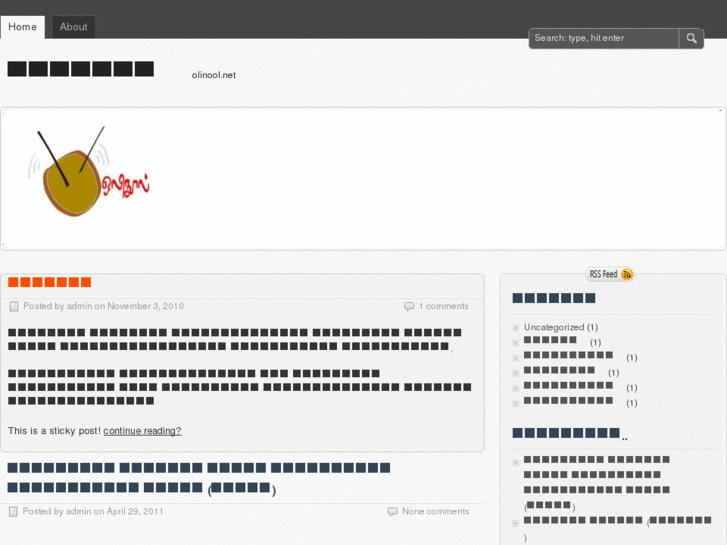Image resolution: width=727 pixels, height=545 pixels.
Task: Click the page icon beside April 29 post
Action: point(13,512)
